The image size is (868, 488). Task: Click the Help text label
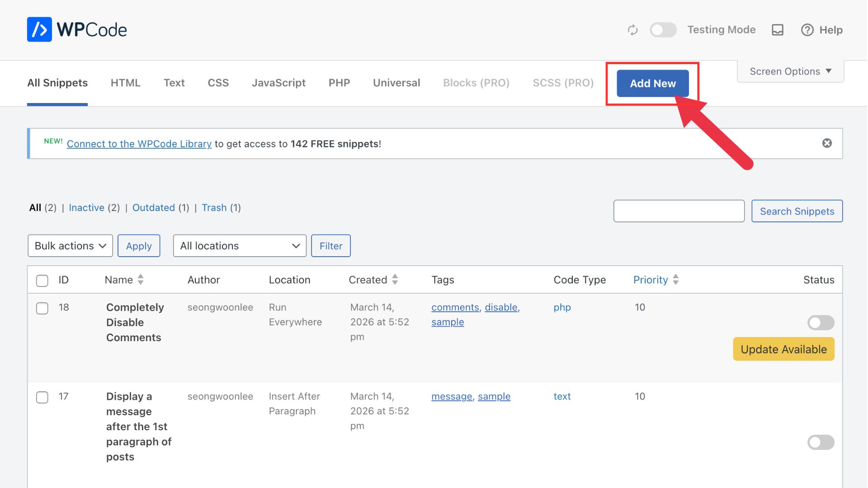coord(831,30)
